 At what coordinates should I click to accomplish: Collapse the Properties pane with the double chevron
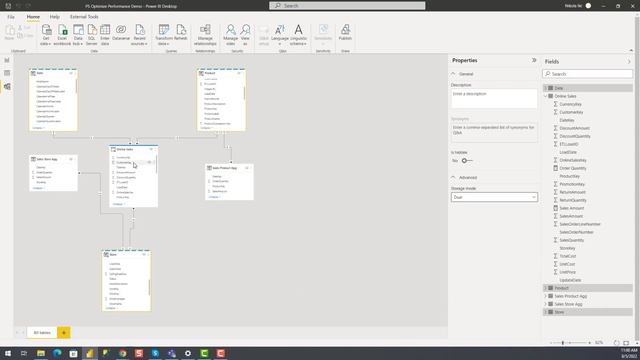(x=534, y=60)
